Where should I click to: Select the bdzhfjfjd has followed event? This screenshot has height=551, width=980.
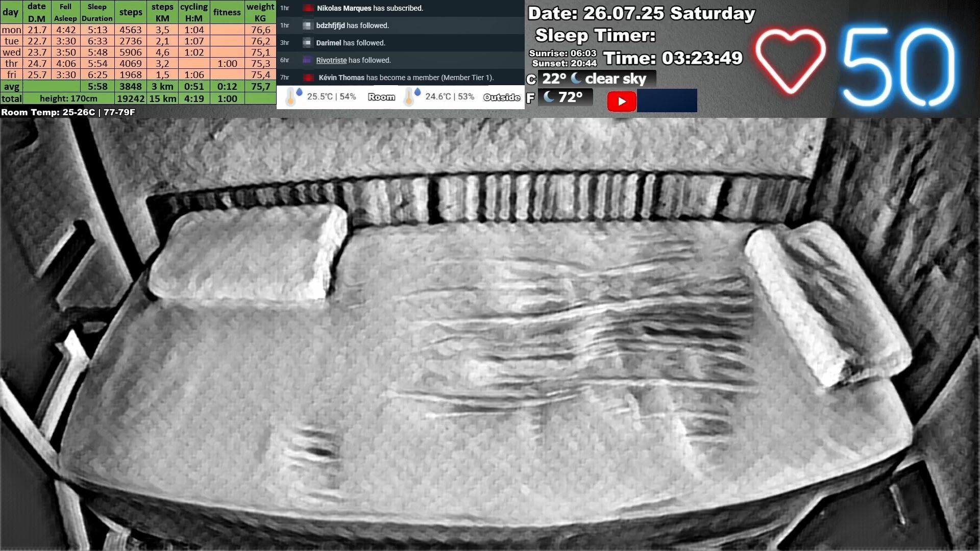click(x=400, y=26)
